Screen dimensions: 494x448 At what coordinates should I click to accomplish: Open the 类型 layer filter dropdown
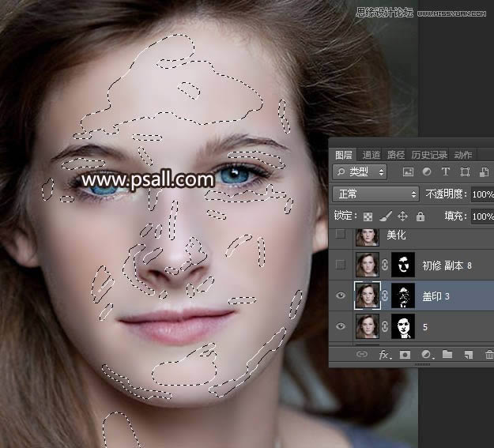click(x=360, y=171)
